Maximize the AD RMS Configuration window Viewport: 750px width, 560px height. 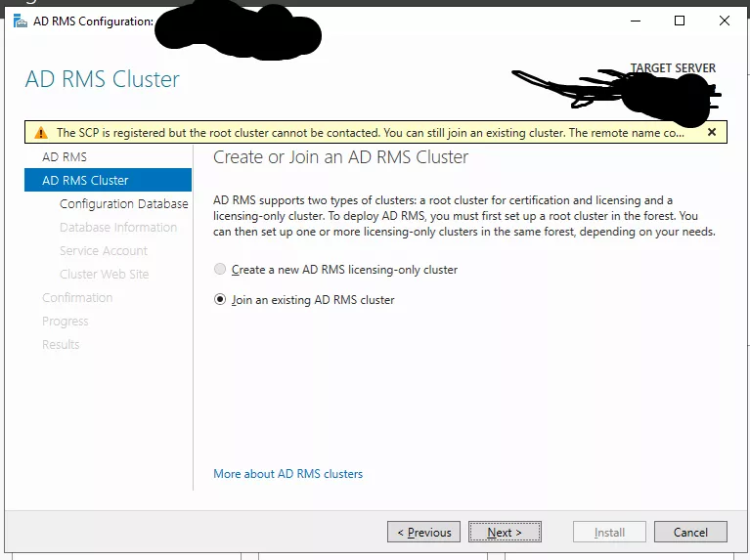pos(680,21)
